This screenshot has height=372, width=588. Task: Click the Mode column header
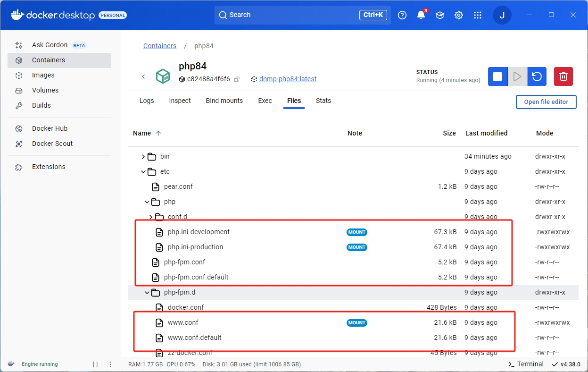click(x=545, y=133)
